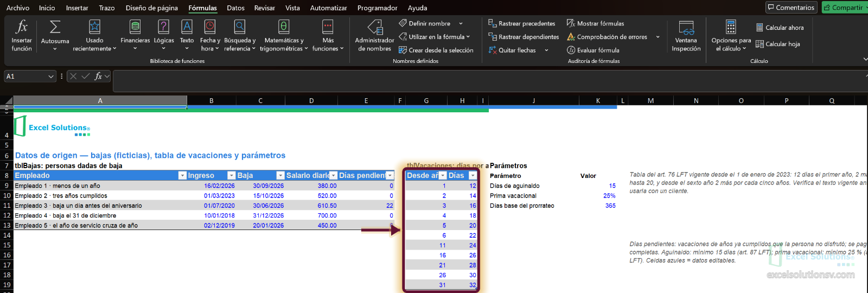Expand Quitar flechas dropdown arrow
Viewport: 868px width, 293px height.
coord(546,50)
